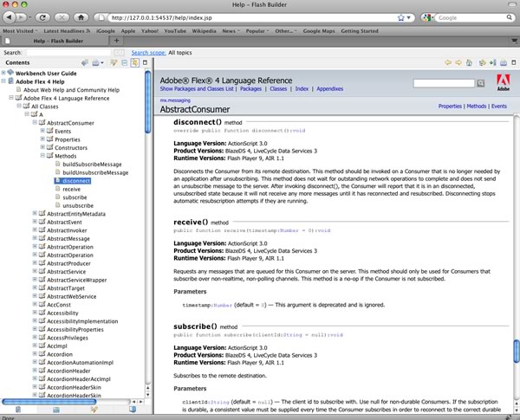Expand the Events node under AbstractConsumer

pyautogui.click(x=42, y=131)
